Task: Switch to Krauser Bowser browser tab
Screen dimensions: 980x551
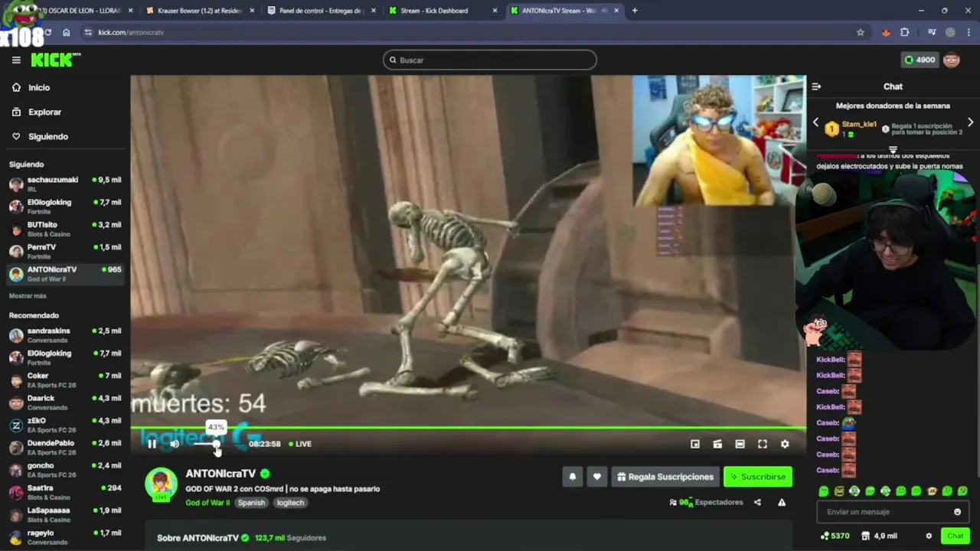Action: 199,11
